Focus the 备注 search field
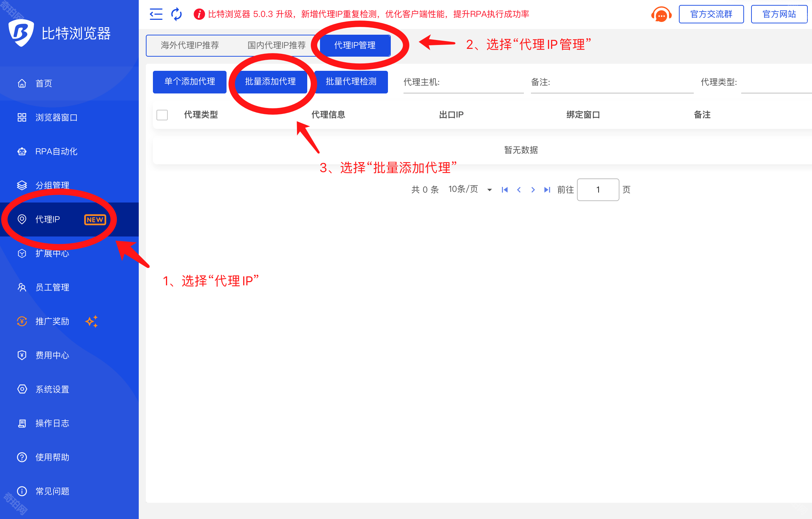812x519 pixels. pos(612,82)
